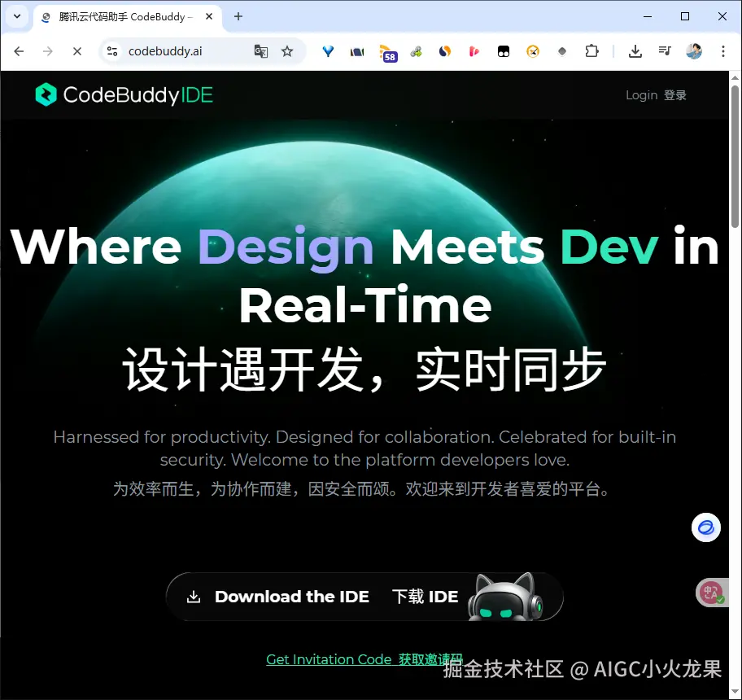Open the Login 登录 link

[656, 95]
